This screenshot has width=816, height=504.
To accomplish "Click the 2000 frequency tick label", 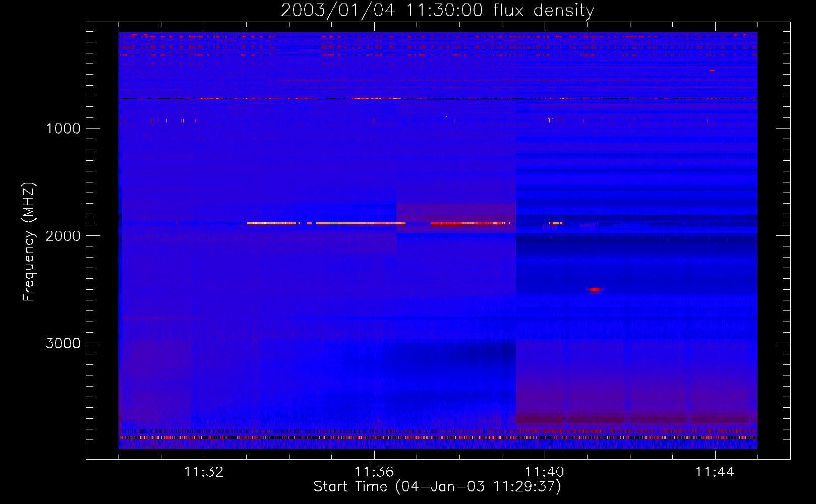I will [x=63, y=236].
